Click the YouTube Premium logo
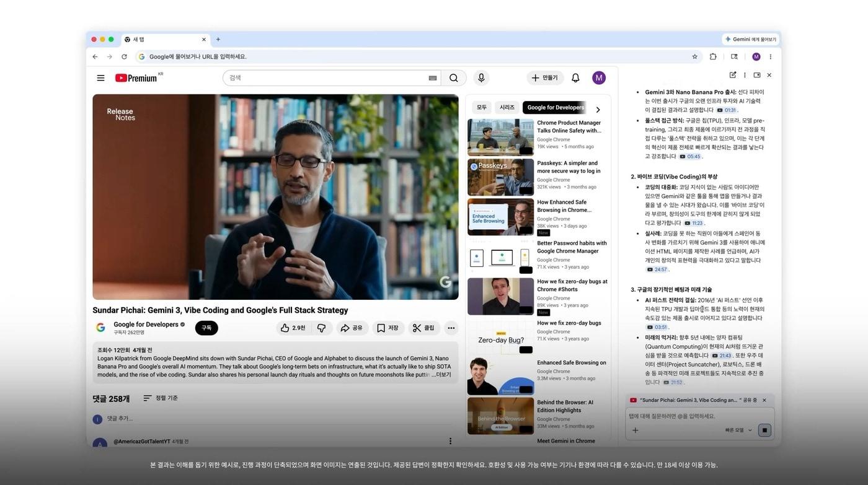The width and height of the screenshot is (868, 485). 136,77
